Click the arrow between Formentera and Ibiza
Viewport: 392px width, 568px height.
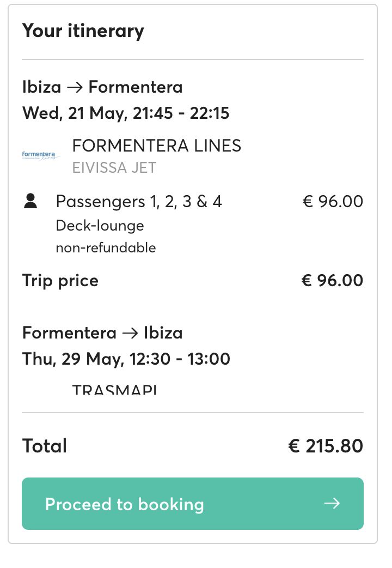point(130,333)
